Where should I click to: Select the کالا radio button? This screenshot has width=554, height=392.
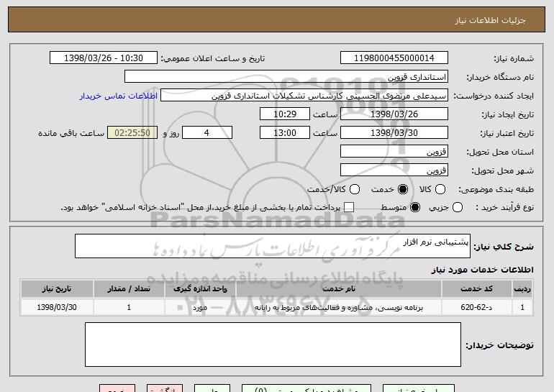point(440,189)
